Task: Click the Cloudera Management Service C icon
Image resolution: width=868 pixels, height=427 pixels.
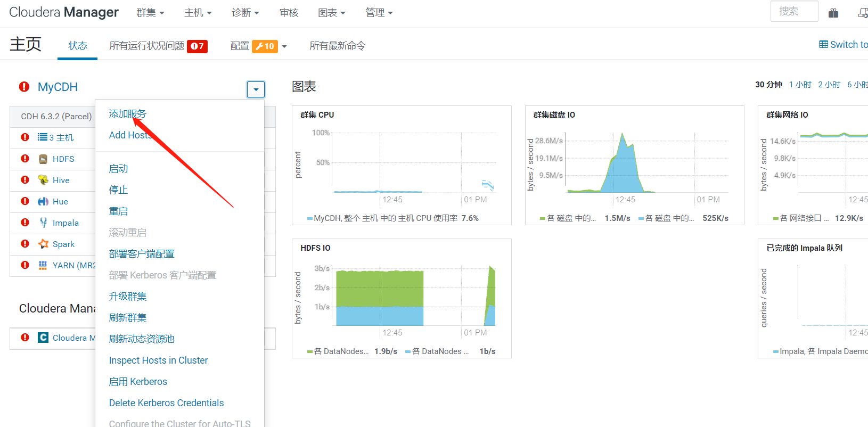Action: pyautogui.click(x=43, y=338)
